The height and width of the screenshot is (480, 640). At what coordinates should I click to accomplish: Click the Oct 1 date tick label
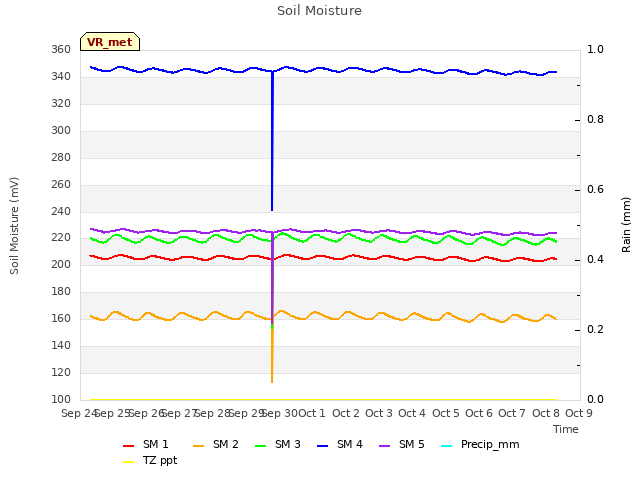click(x=312, y=413)
